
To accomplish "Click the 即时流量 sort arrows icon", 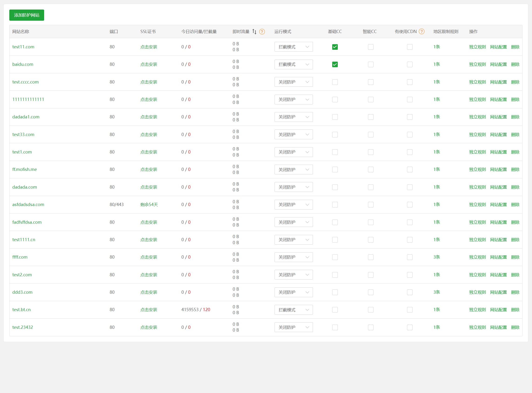I will (254, 32).
